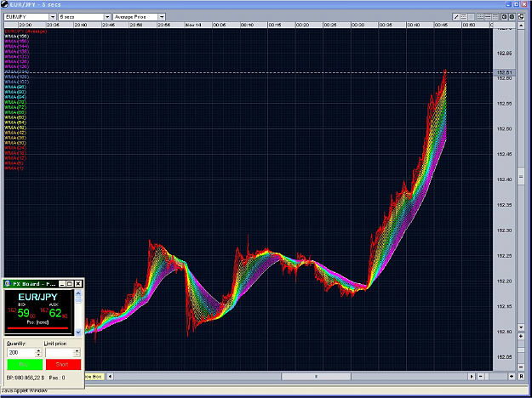This screenshot has width=532, height=398.
Task: Increase Limit price with up stepper arrow
Action: point(77,350)
